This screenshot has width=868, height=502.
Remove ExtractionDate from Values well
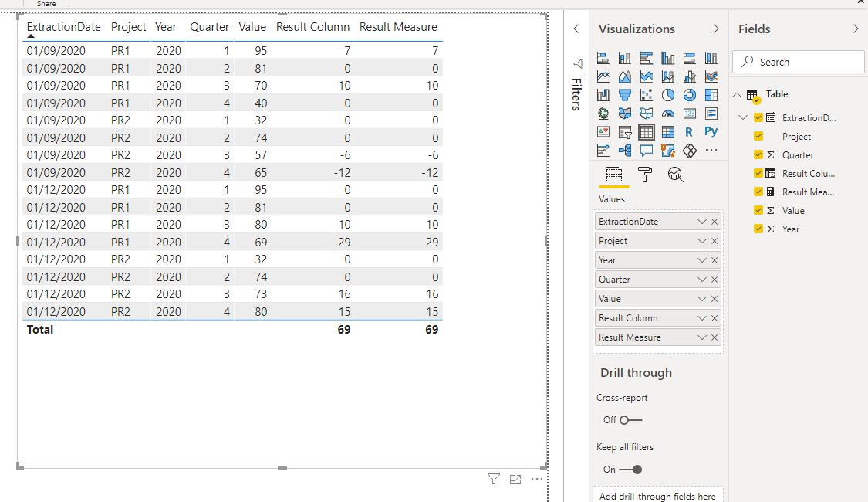[714, 222]
